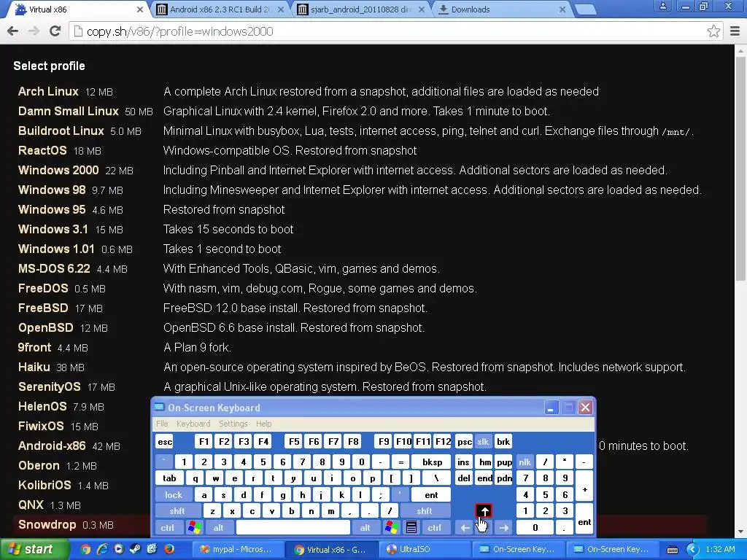The image size is (747, 560).
Task: Expand hidden system tray icons arrow
Action: point(692,550)
